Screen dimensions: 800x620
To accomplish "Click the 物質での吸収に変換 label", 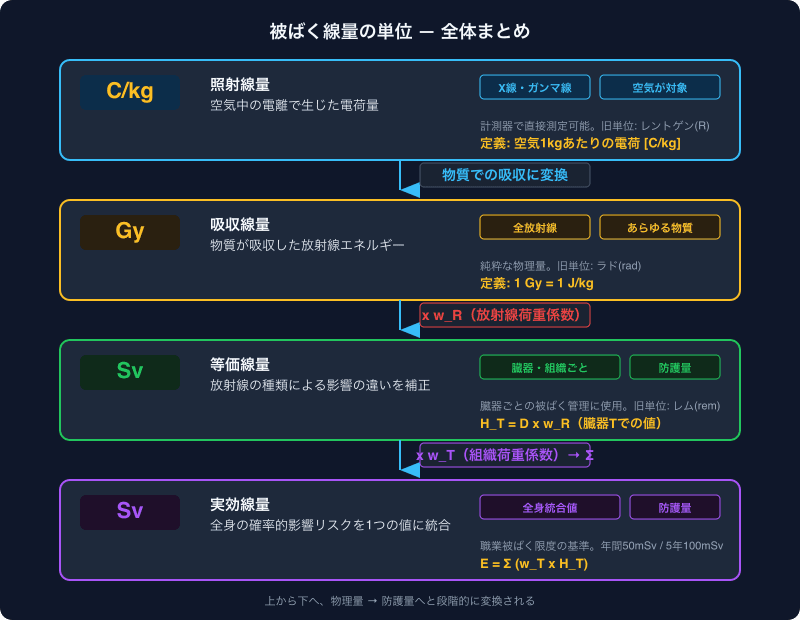I will [505, 175].
